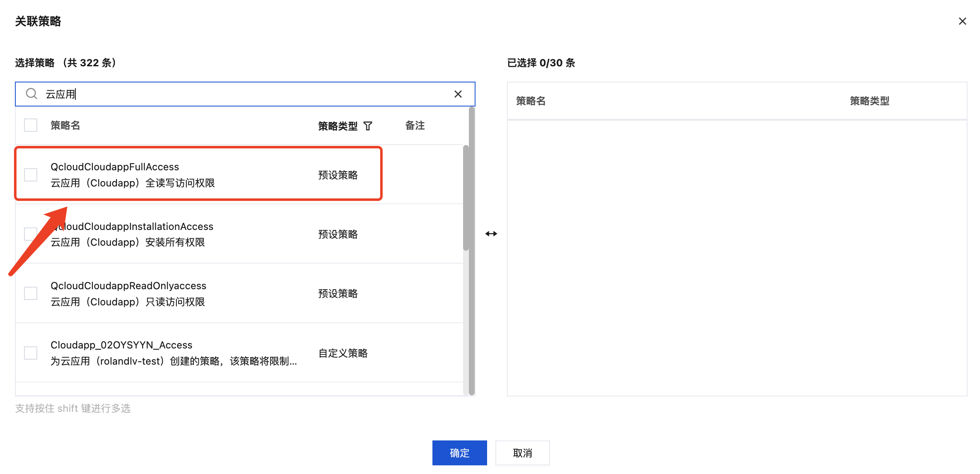Focus the policy search input field
The image size is (980, 474).
pyautogui.click(x=249, y=94)
